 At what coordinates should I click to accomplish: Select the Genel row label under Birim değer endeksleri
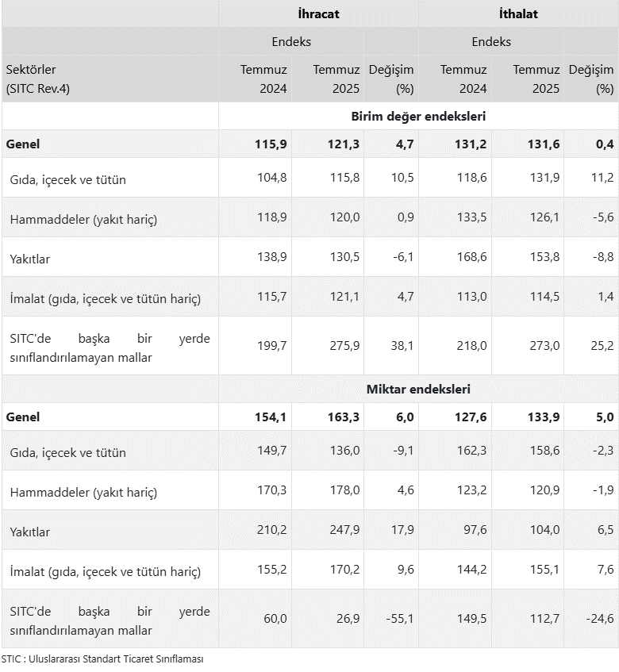point(23,144)
